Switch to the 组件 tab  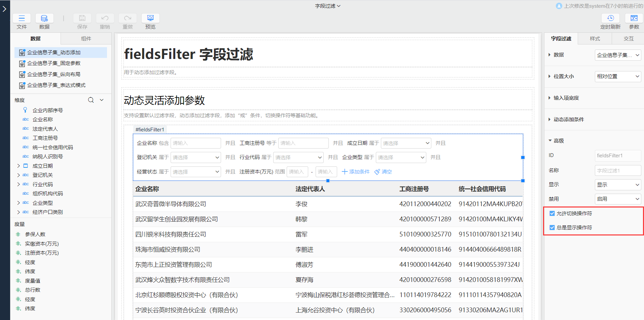tap(86, 39)
